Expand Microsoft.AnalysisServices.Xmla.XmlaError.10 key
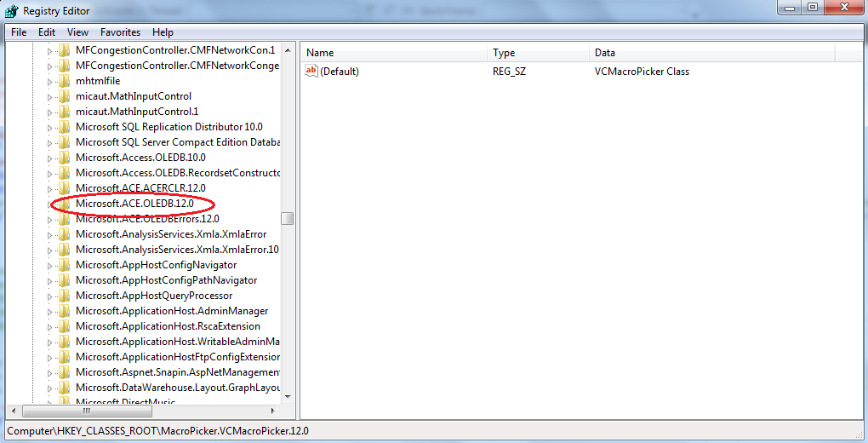The height and width of the screenshot is (443, 868). (x=49, y=250)
